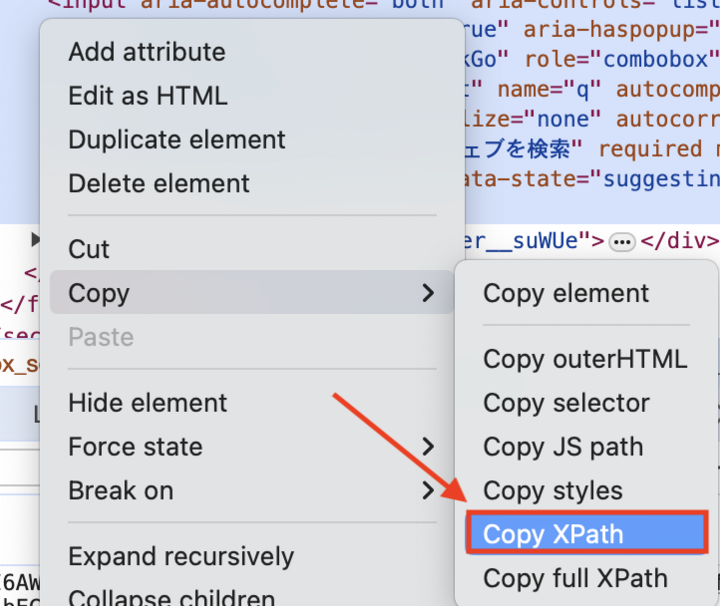Expand the Force state submenu
Image resolution: width=720 pixels, height=606 pixels.
429,447
